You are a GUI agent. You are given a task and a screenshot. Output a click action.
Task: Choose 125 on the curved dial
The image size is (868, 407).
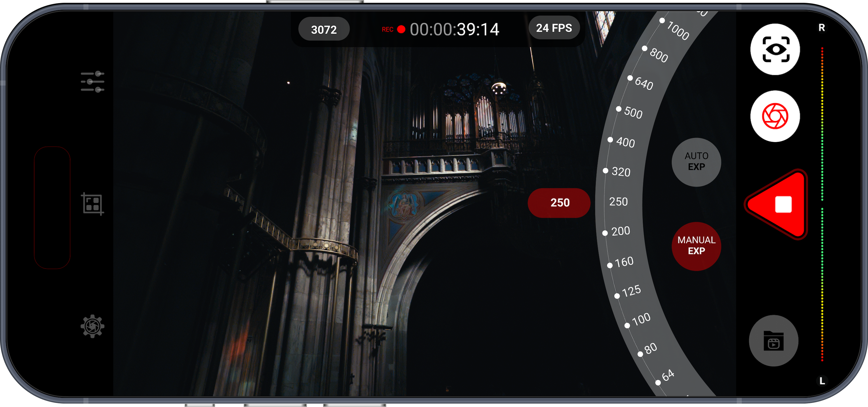click(631, 291)
